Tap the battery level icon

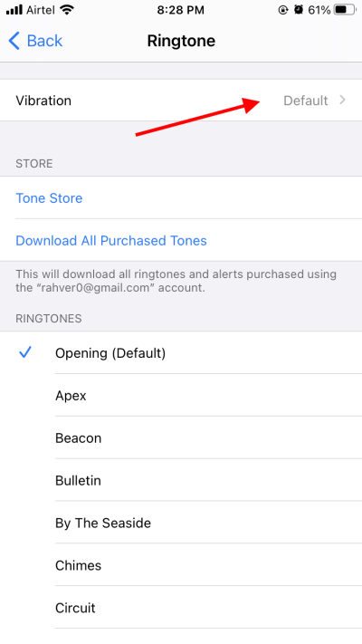click(x=345, y=10)
